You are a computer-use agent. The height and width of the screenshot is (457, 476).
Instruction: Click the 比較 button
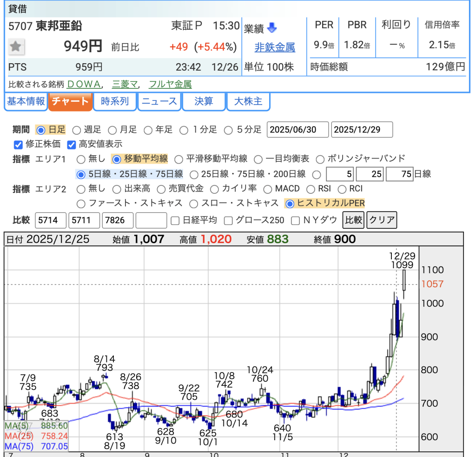point(353,220)
